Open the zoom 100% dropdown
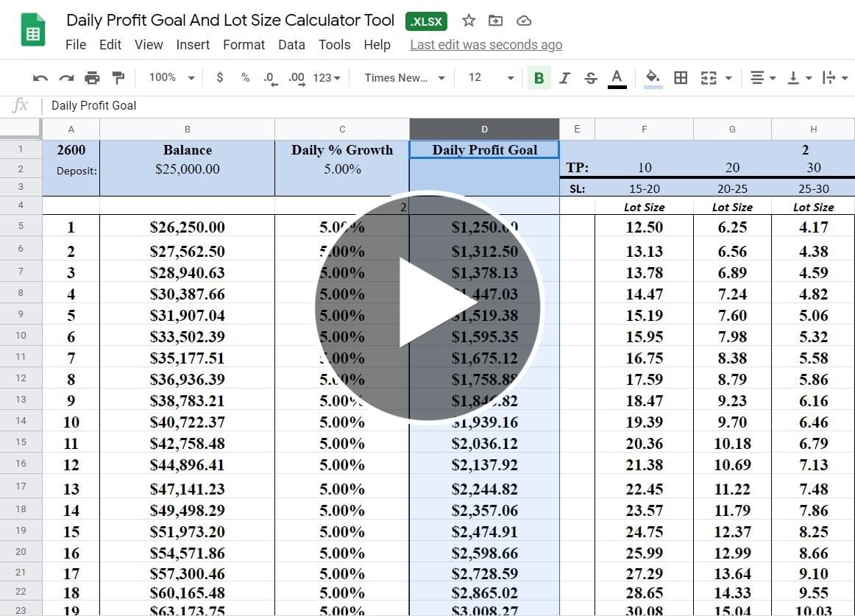855x616 pixels. point(171,78)
